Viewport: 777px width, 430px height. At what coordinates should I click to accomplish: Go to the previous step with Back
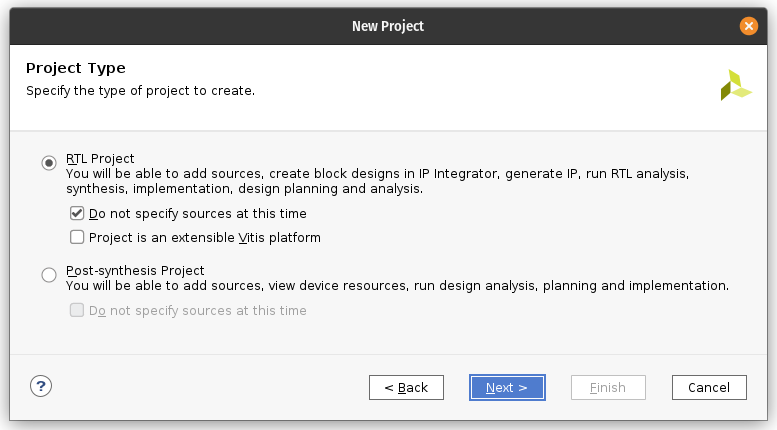(x=406, y=387)
